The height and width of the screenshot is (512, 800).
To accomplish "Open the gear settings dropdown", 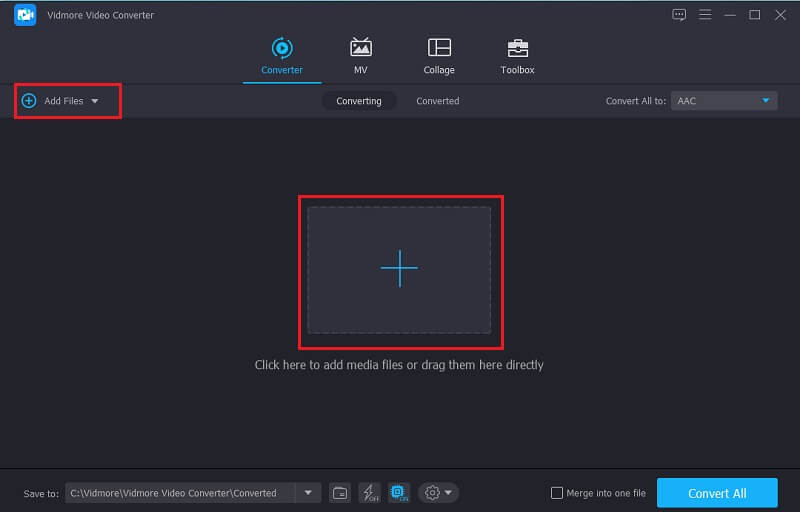I will 438,493.
